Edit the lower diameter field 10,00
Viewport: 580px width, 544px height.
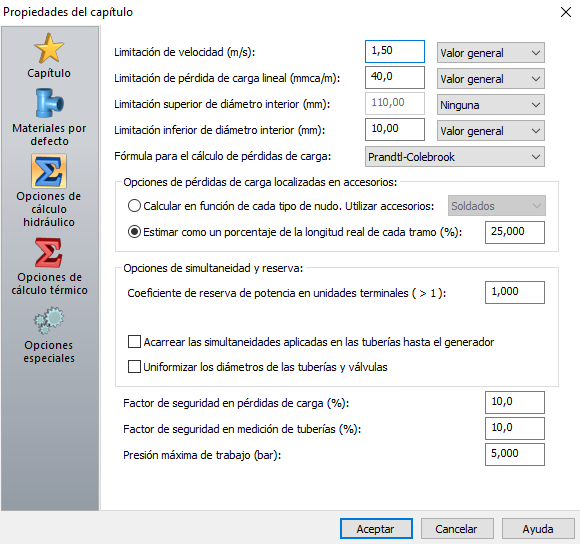tap(395, 129)
